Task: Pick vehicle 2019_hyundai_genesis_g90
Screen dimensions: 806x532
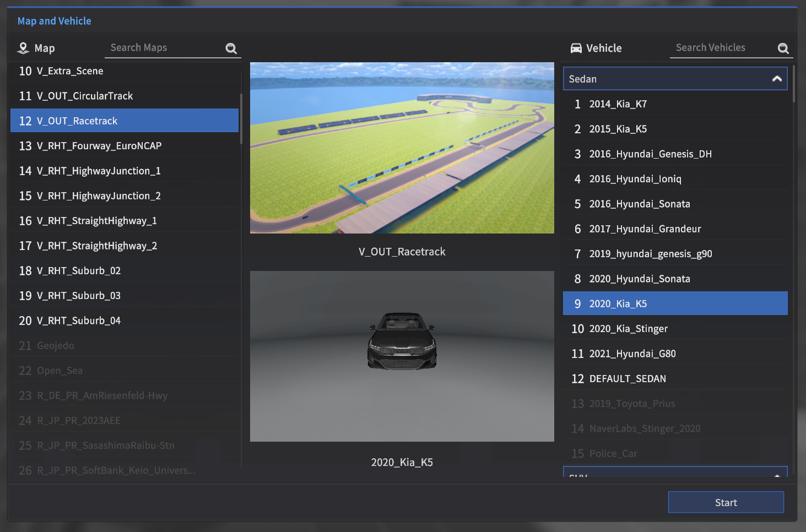Action: coord(675,254)
